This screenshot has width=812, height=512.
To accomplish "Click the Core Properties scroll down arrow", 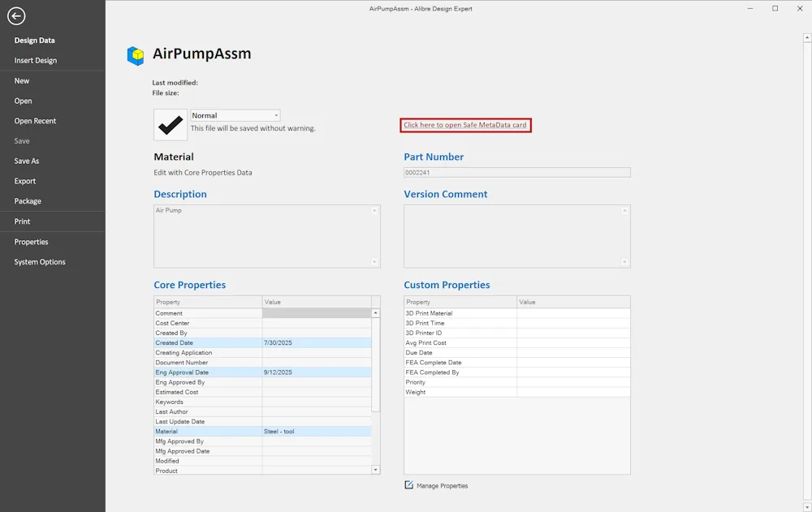I will click(375, 470).
